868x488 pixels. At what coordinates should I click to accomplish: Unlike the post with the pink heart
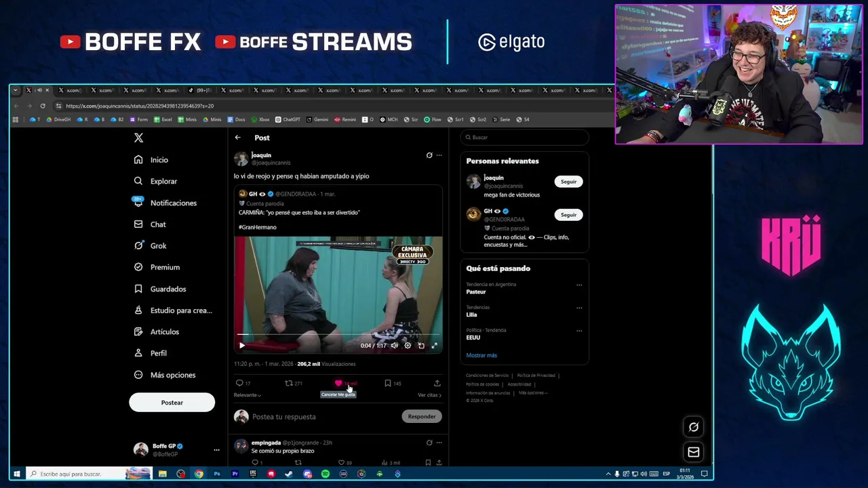click(338, 383)
